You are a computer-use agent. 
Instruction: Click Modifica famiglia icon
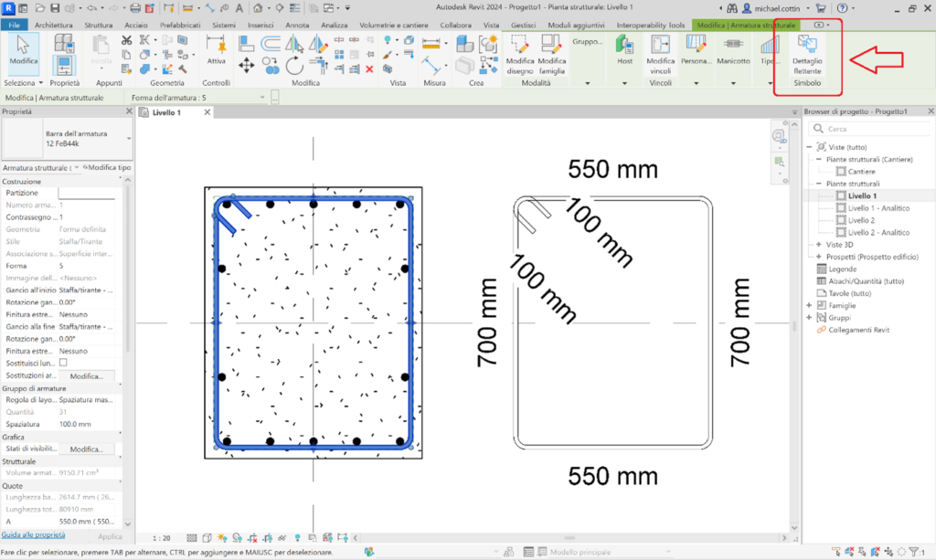pos(551,54)
